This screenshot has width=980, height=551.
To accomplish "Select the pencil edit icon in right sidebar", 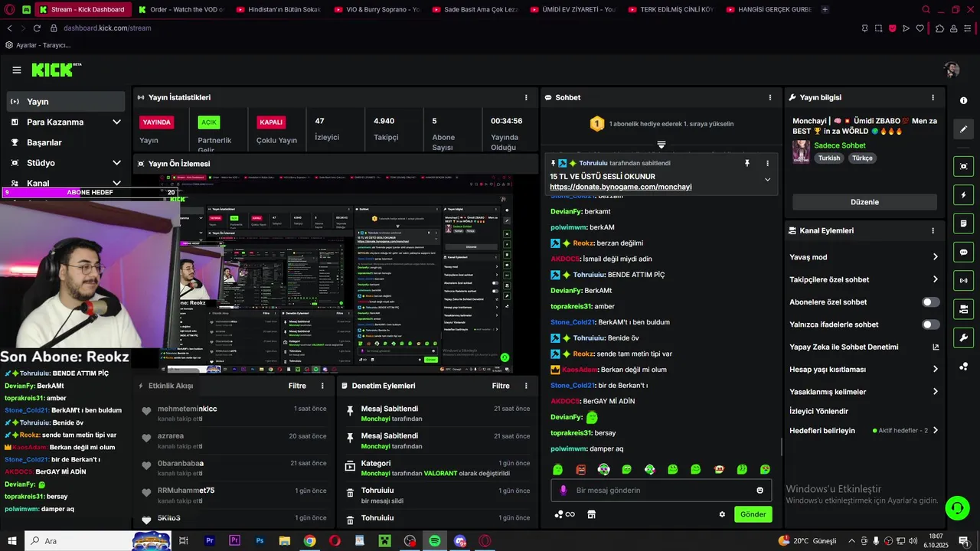I will pyautogui.click(x=963, y=129).
